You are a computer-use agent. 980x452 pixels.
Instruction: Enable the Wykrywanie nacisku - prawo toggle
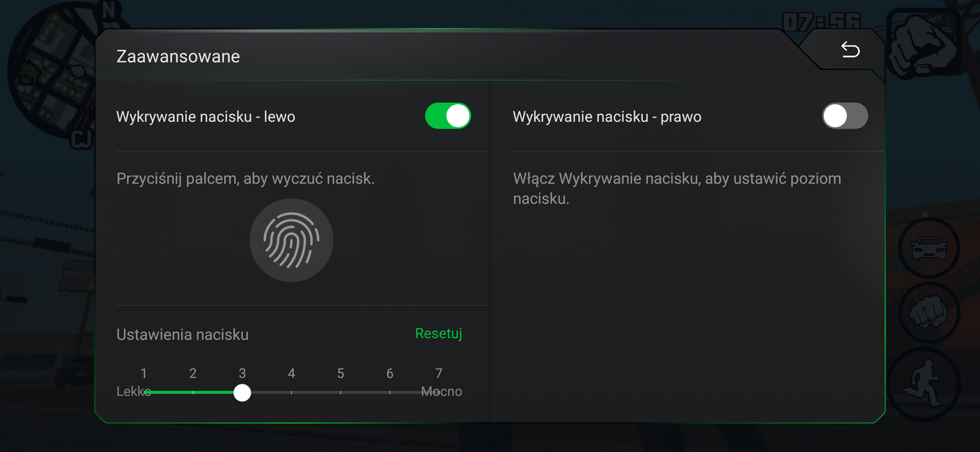pyautogui.click(x=844, y=116)
